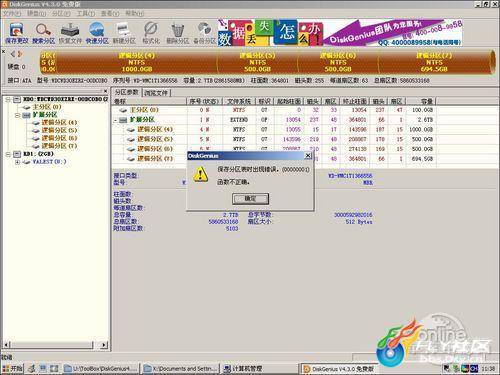This screenshot has height=375, width=500.
Task: Select VALEST (U:) volume in tree
Action: [49, 162]
